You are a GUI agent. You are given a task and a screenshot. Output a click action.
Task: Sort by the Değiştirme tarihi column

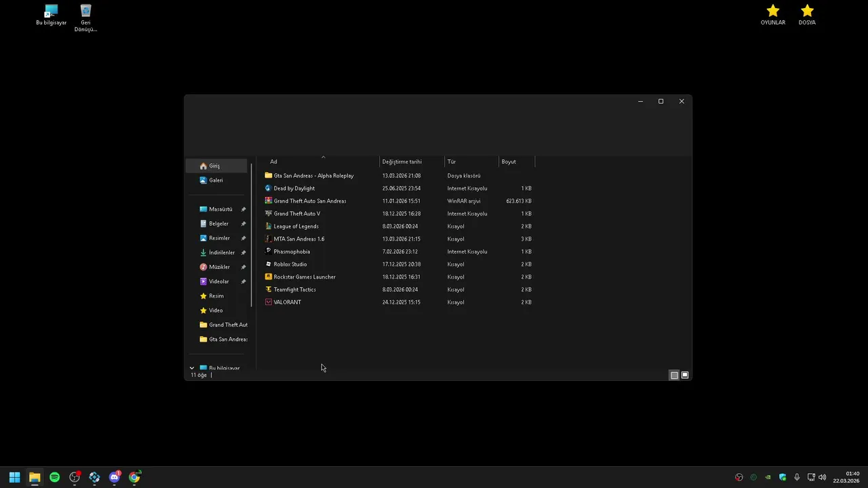pyautogui.click(x=412, y=162)
